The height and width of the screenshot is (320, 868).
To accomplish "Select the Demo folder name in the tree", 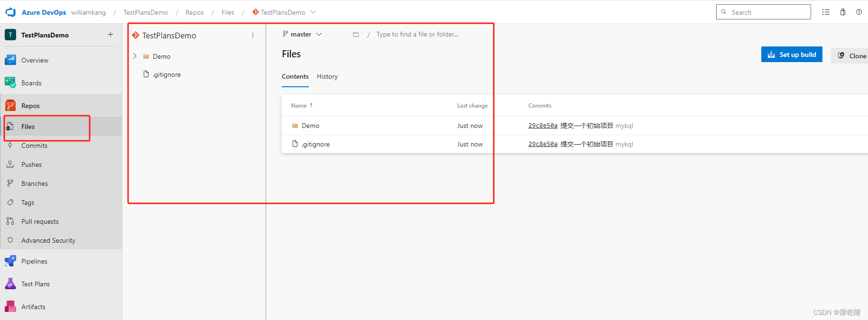I will pos(161,56).
